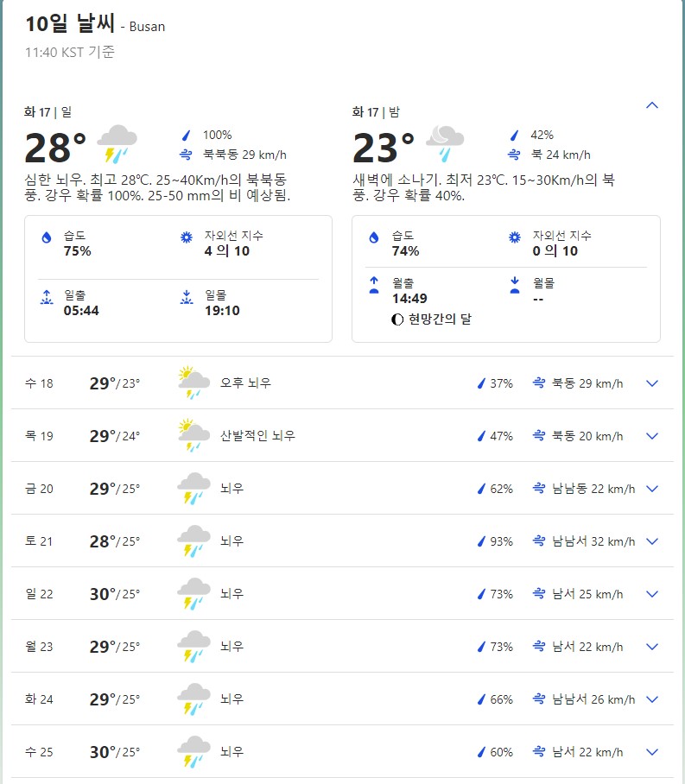685x784 pixels.
Task: Expand the Wednesday 25 forecast chevron
Action: [652, 752]
